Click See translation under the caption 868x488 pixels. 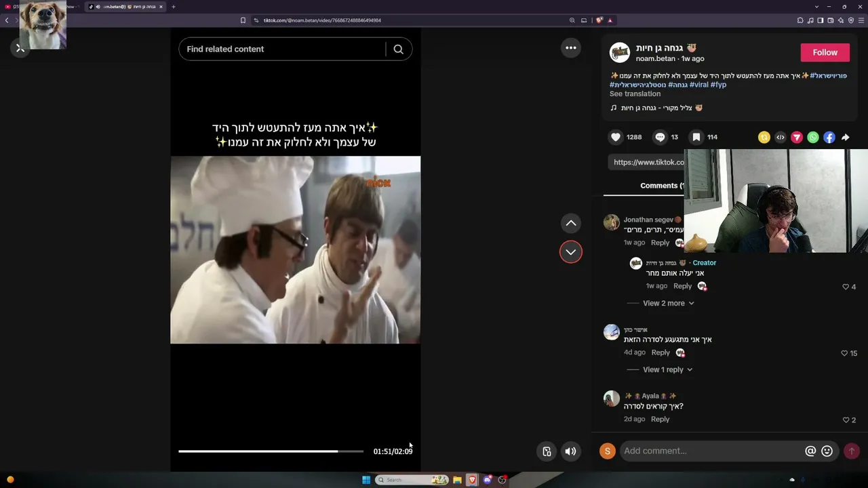[635, 94]
